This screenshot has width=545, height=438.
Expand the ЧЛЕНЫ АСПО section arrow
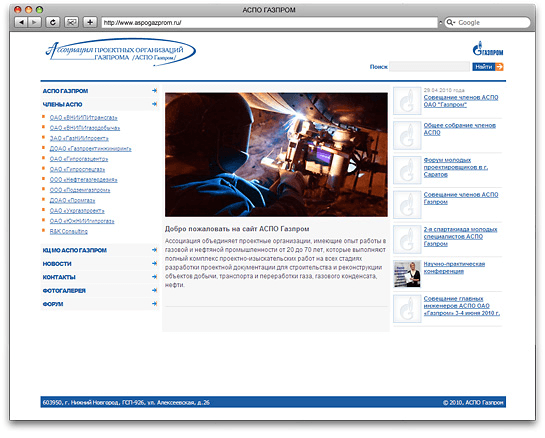coord(154,104)
